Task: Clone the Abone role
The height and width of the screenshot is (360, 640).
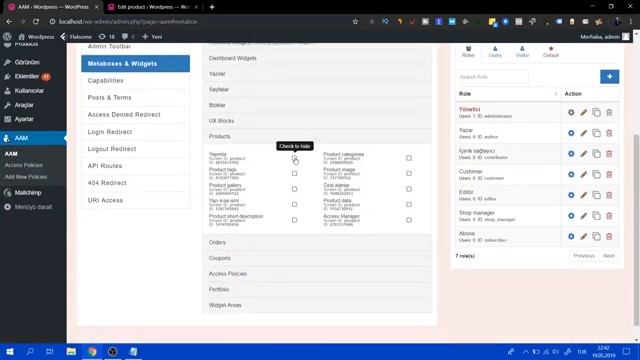Action: (x=596, y=236)
